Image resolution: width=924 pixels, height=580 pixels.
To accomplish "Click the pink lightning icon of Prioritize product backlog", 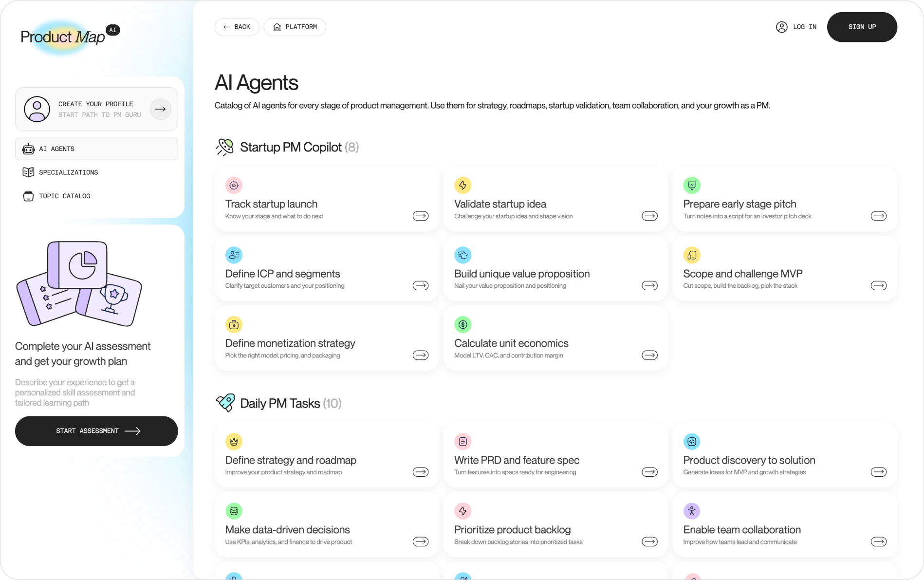I will tap(463, 511).
